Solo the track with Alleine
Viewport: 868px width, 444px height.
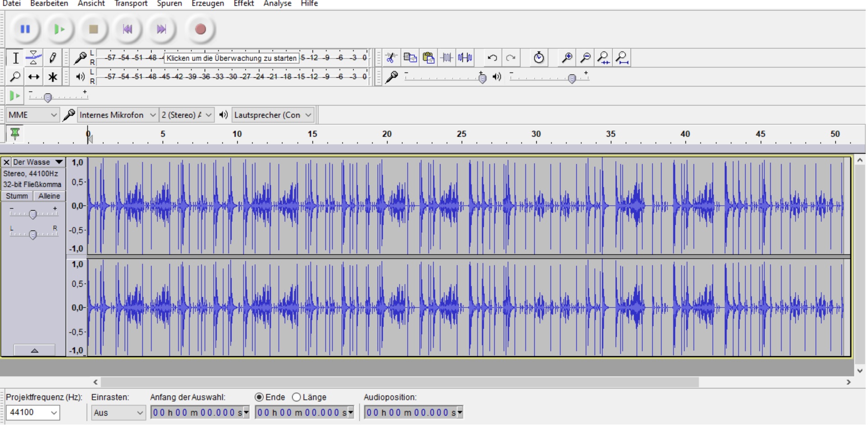click(49, 196)
